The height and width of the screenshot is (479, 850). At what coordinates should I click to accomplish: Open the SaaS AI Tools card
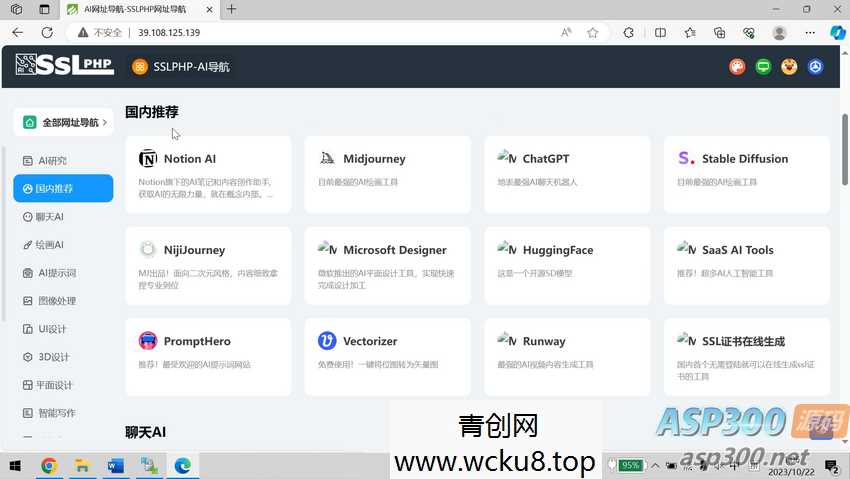(746, 266)
